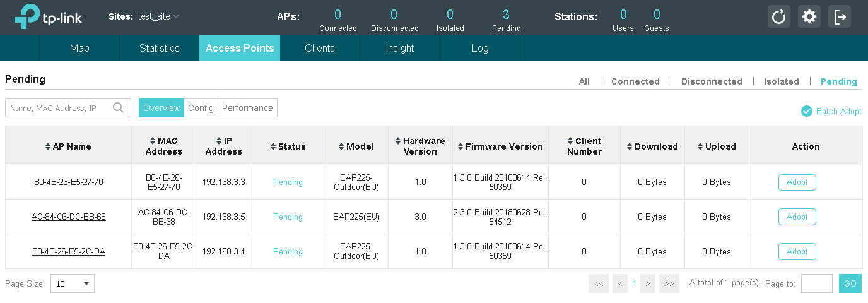Sort by AP Name column arrows

pos(48,146)
